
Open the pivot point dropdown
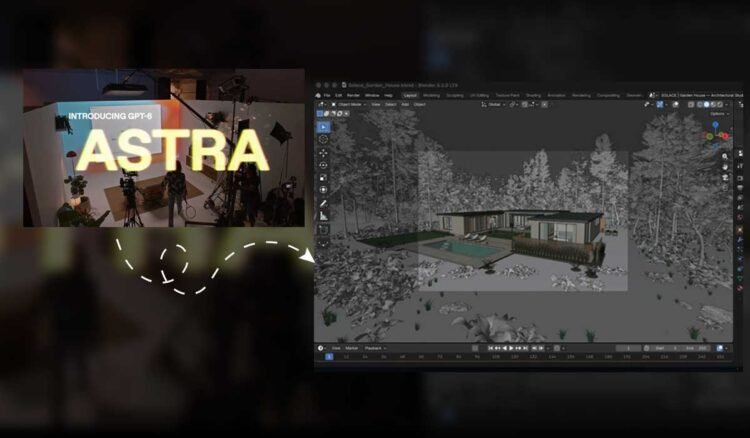(513, 104)
